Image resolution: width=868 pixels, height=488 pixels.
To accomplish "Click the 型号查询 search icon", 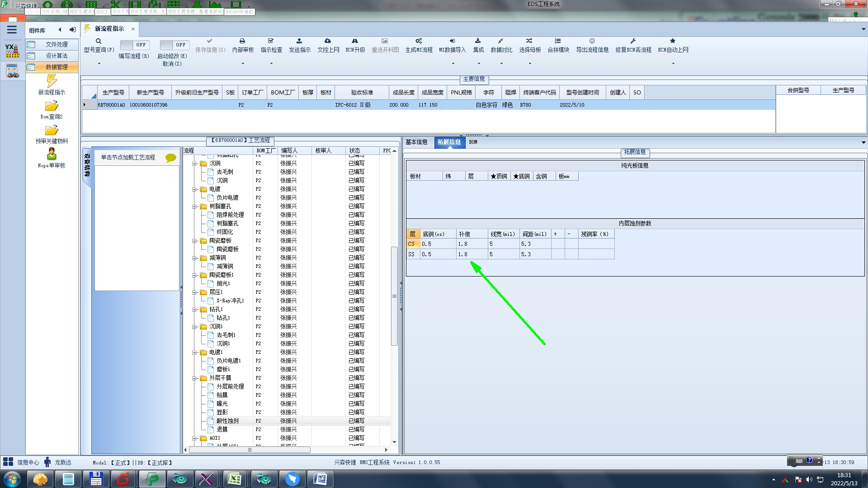I will pos(98,41).
